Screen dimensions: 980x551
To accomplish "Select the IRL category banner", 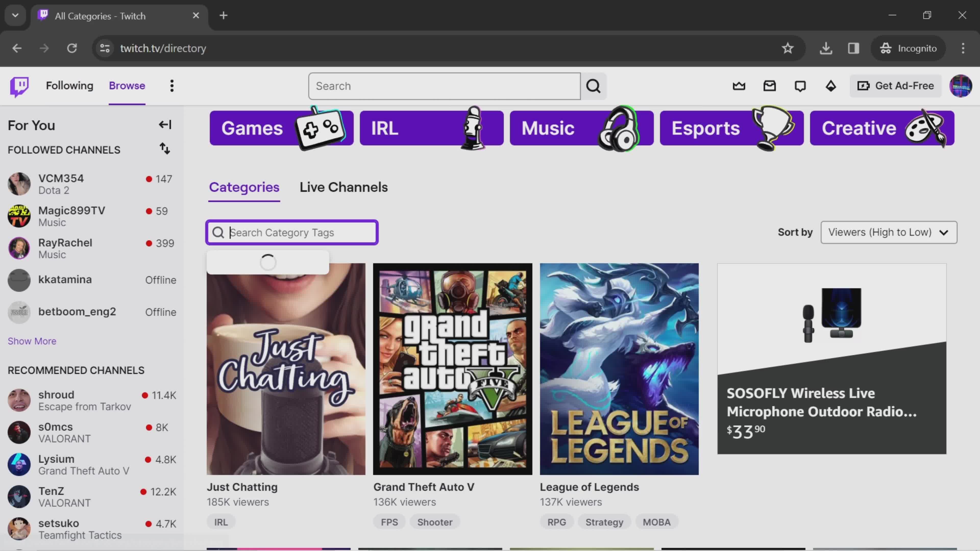I will coord(431,128).
